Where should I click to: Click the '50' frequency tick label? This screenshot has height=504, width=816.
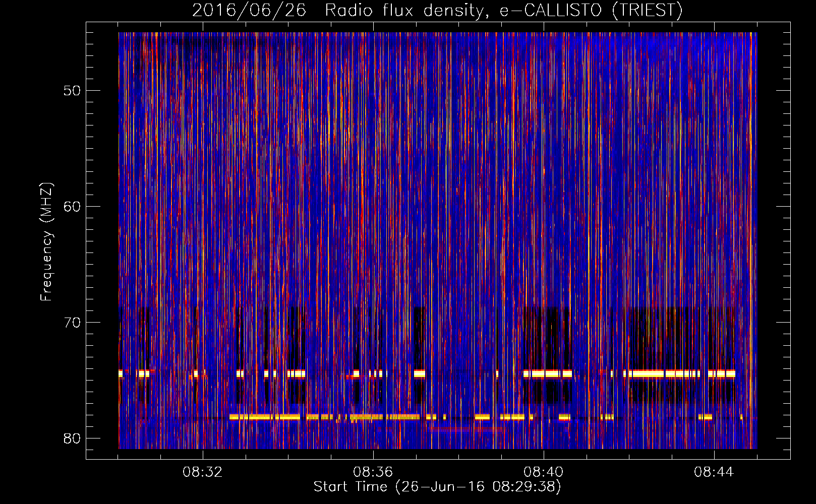point(72,91)
